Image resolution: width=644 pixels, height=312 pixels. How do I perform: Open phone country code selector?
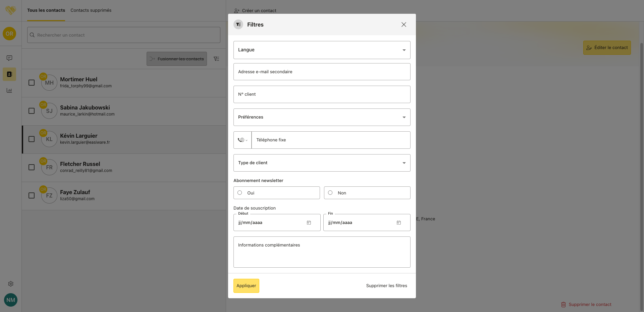point(243,140)
